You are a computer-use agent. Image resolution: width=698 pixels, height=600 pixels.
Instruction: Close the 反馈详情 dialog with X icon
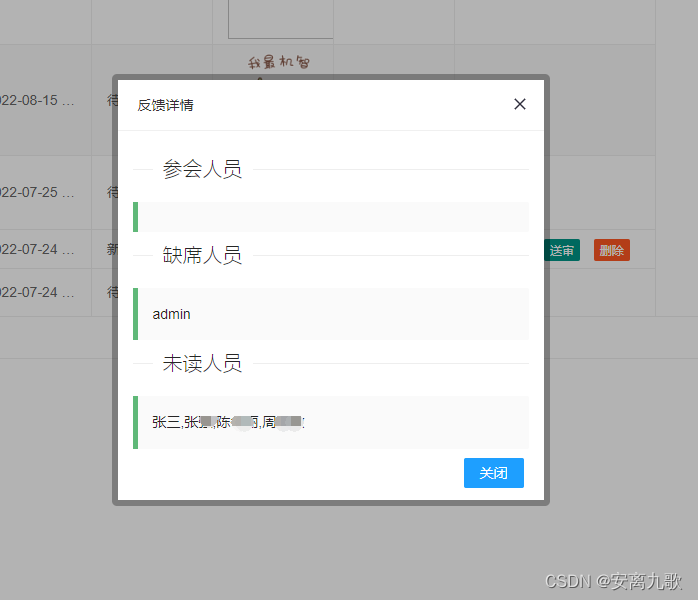coord(519,104)
